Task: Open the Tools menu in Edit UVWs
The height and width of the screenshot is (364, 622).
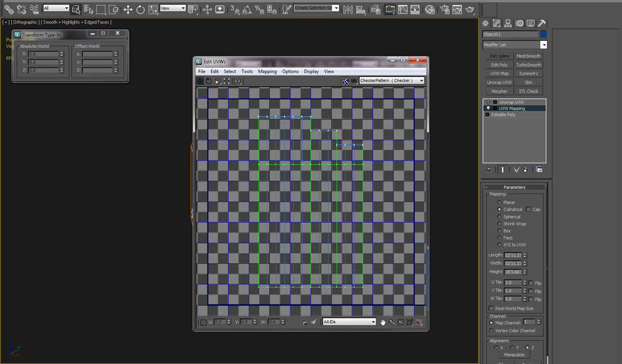Action: point(247,71)
